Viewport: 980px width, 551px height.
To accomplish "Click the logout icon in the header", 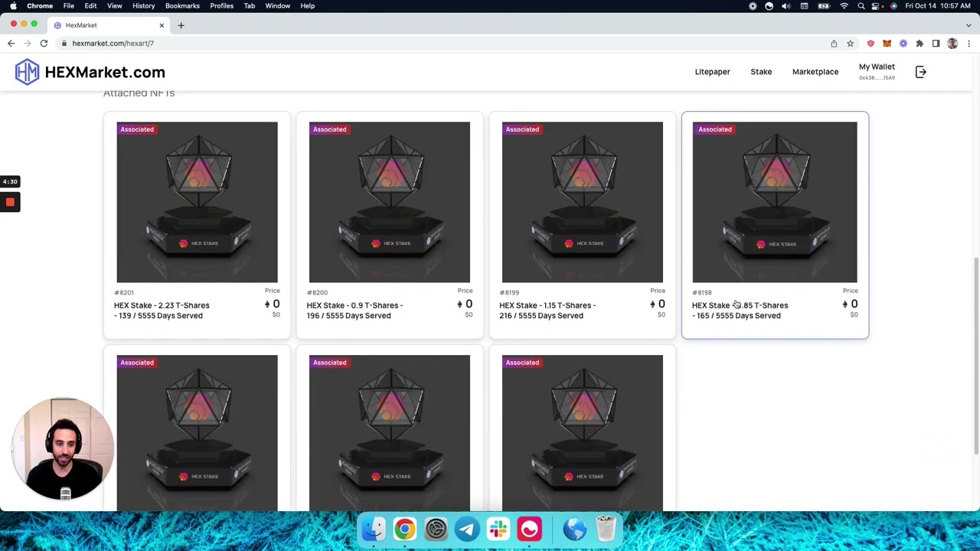I will tap(920, 72).
